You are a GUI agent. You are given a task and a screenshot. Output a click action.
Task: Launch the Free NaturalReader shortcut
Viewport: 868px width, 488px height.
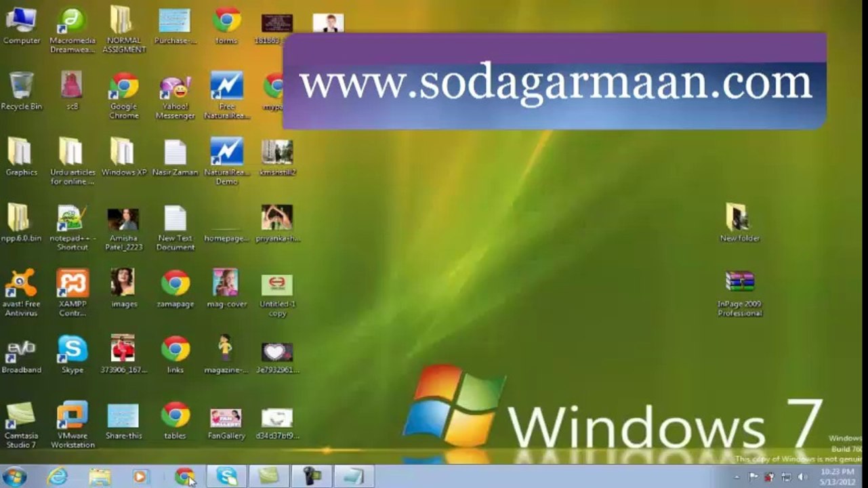click(x=226, y=96)
